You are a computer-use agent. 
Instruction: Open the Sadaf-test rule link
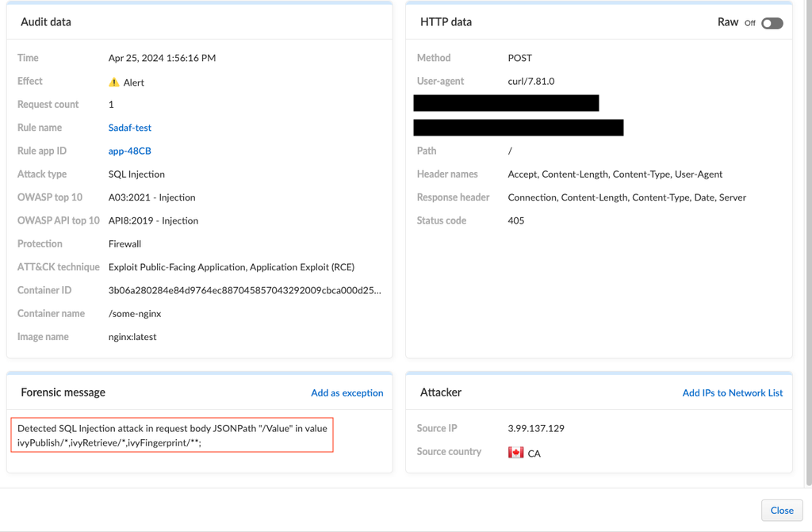click(x=130, y=128)
